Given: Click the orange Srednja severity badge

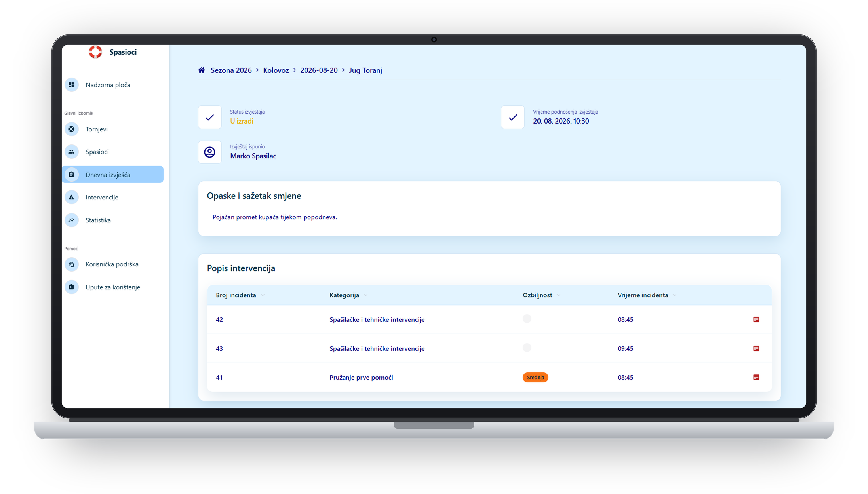Looking at the screenshot, I should (535, 377).
